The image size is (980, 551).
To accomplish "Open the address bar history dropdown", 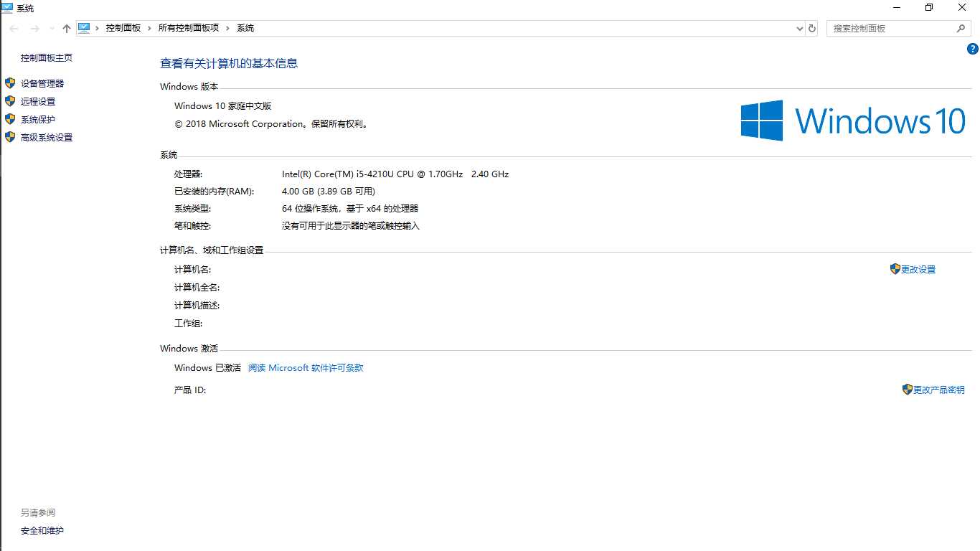I will coord(800,29).
